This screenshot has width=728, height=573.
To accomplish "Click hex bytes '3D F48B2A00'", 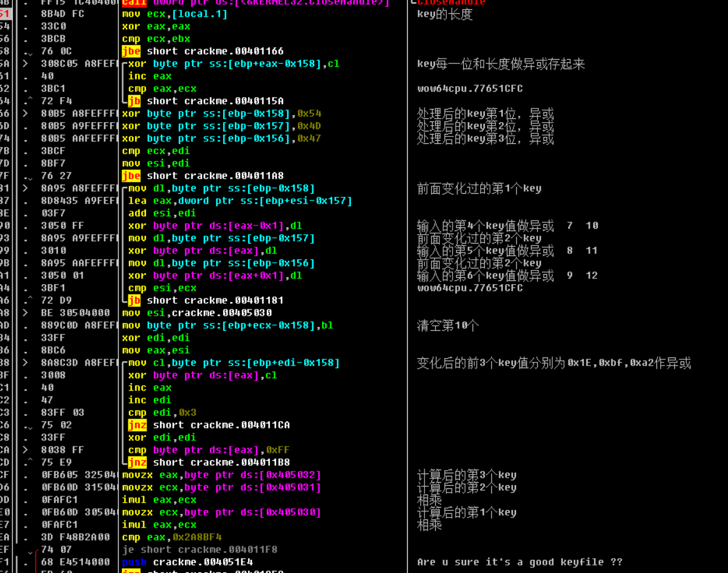I will point(75,537).
